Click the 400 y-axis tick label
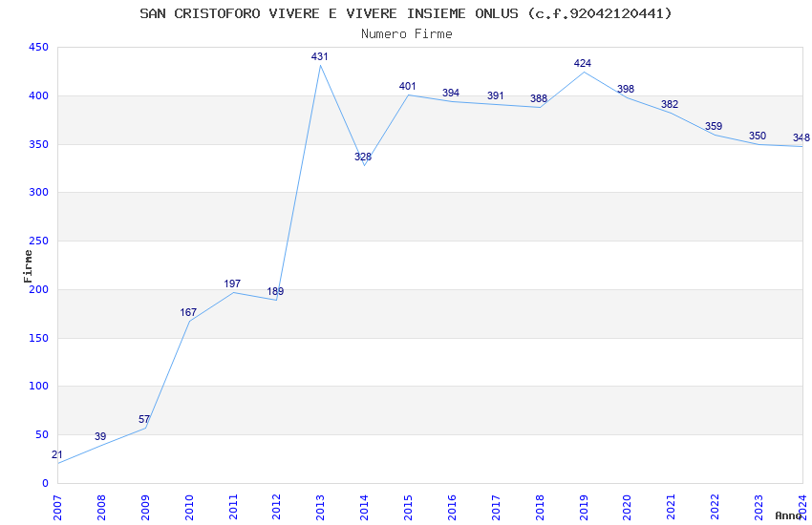Screen dimensions: 812x525 pyautogui.click(x=38, y=95)
